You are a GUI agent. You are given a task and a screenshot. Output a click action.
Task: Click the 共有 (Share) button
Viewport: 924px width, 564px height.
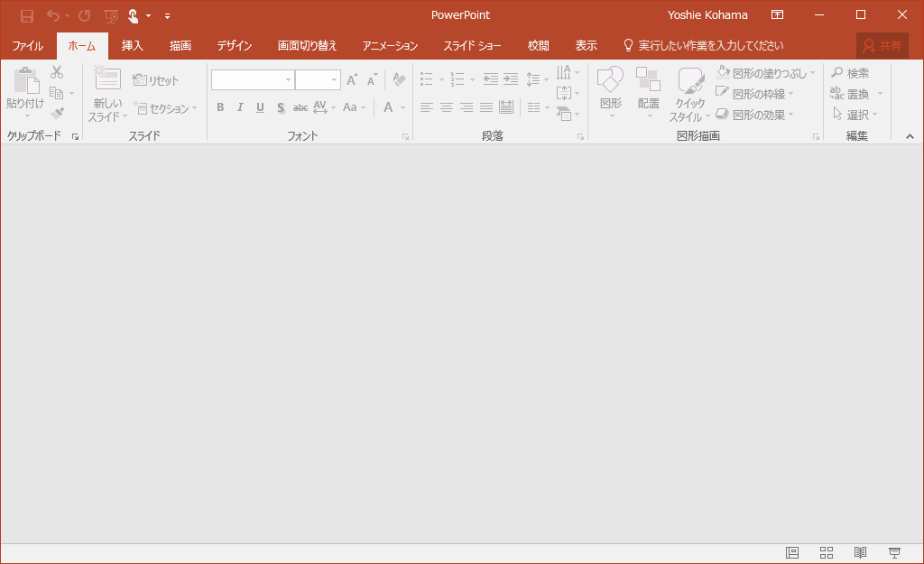pos(882,45)
